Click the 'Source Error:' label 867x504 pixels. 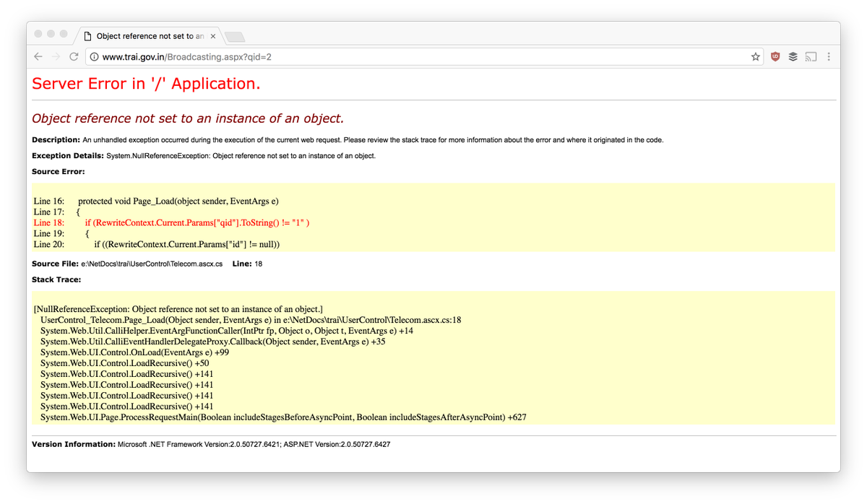coord(59,172)
